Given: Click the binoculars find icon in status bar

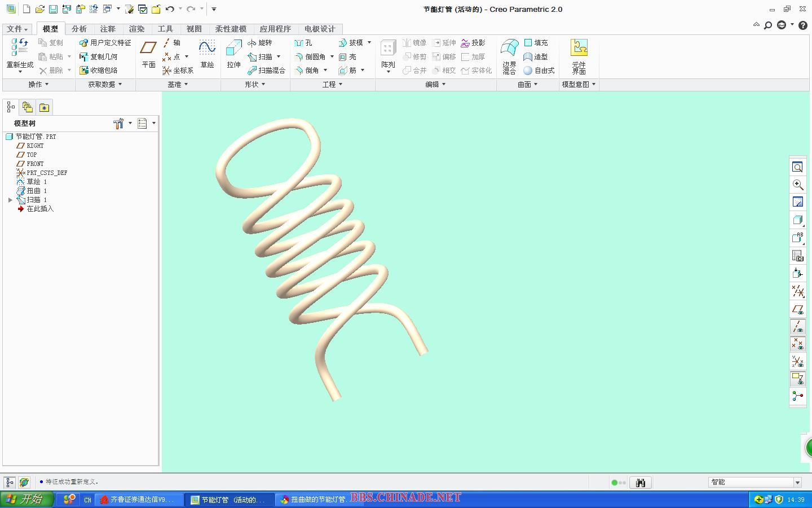Looking at the screenshot, I should 640,483.
